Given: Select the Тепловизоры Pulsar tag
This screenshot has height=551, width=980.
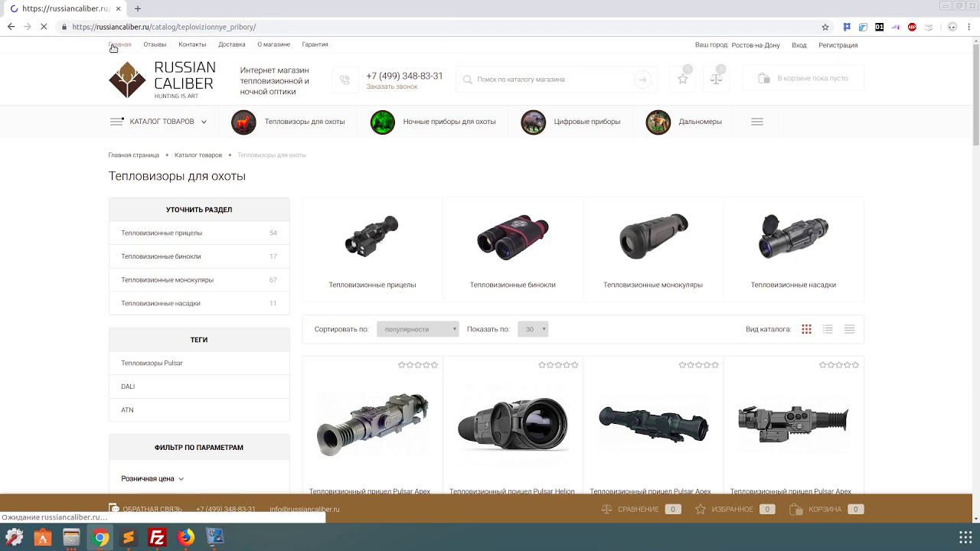Looking at the screenshot, I should coord(152,363).
